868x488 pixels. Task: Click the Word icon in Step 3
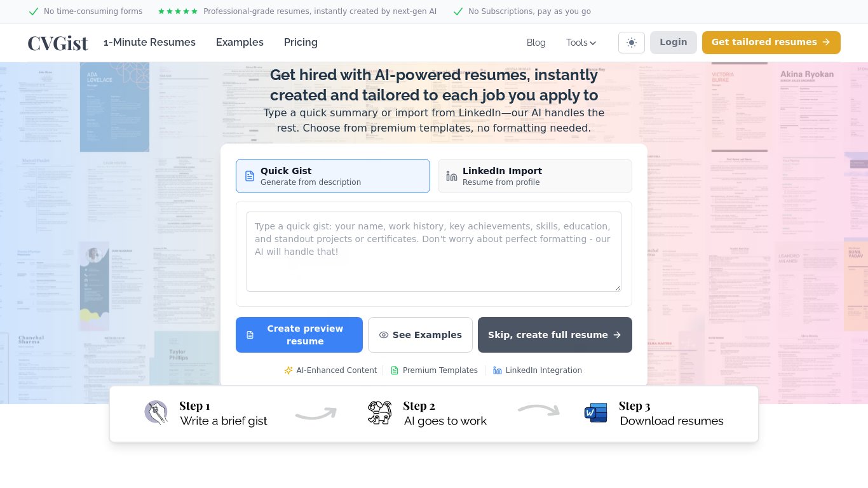[x=596, y=413]
